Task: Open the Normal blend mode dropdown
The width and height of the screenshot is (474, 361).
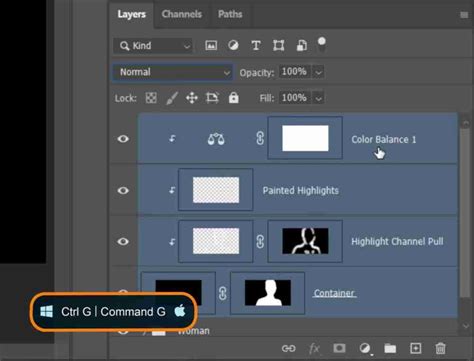Action: [173, 72]
